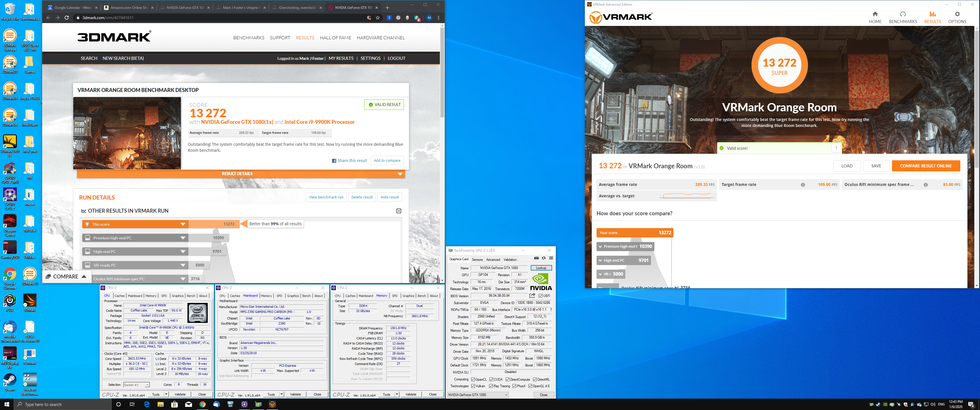Screen dimensions: 980x410
Task: Click GPU-Z refresh icon
Action: pos(544,258)
